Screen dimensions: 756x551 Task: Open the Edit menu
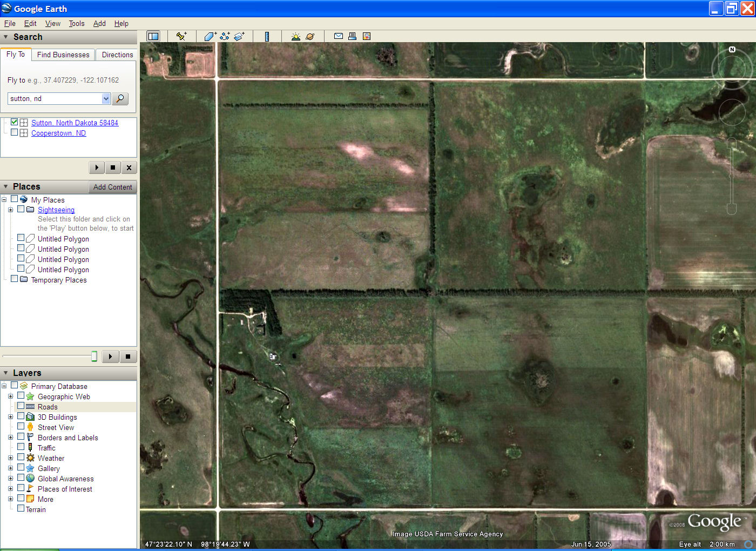[30, 23]
